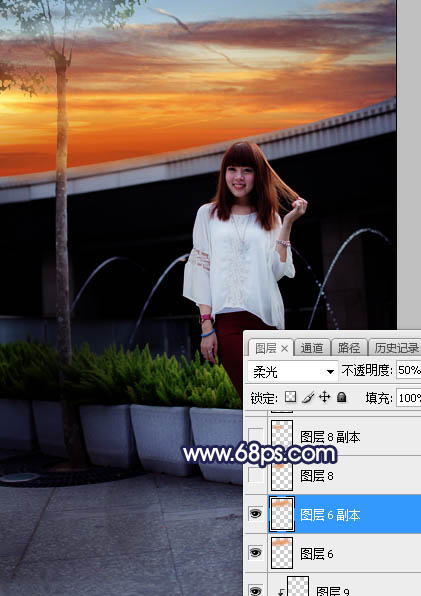This screenshot has height=596, width=421.
Task: Open the 历史记录 tab
Action: coord(395,348)
